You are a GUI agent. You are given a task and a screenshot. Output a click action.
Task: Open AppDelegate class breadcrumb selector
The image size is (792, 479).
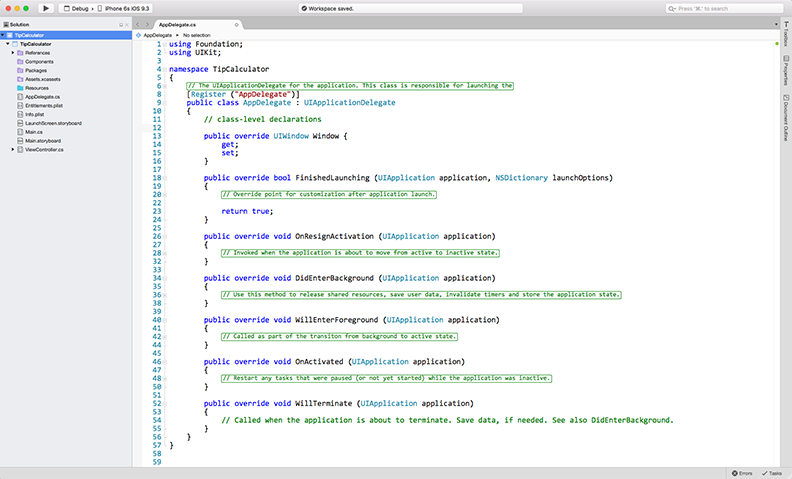point(154,35)
